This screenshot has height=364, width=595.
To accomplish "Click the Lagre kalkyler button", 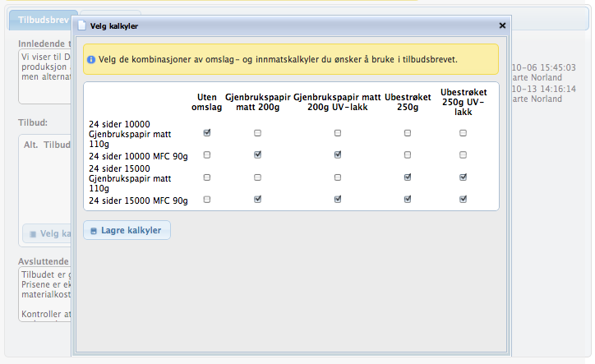I will [x=127, y=231].
